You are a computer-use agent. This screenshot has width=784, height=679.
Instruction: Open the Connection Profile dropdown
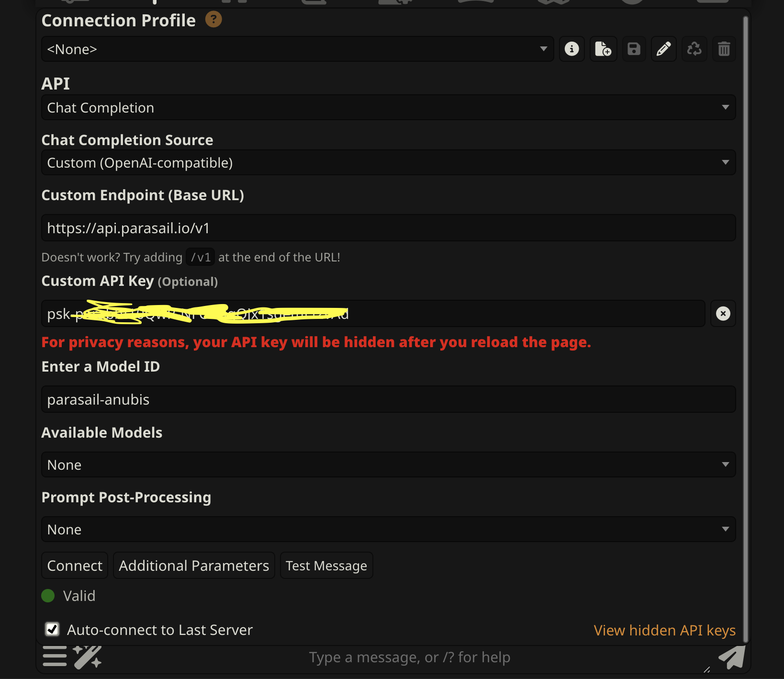click(297, 49)
